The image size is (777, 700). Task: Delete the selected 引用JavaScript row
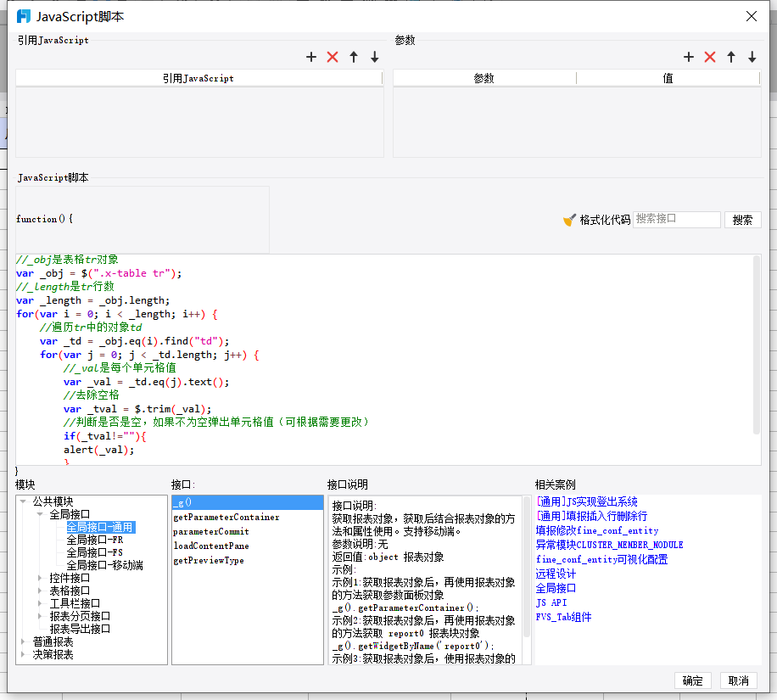tap(333, 57)
